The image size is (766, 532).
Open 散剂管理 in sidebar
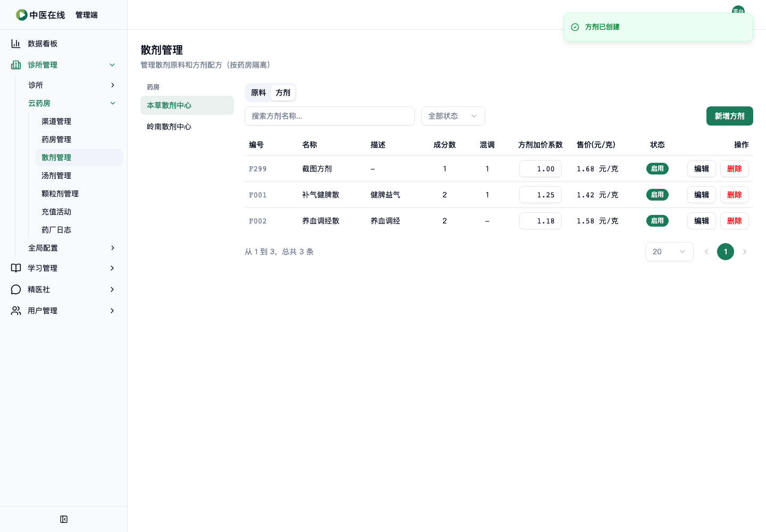79,157
